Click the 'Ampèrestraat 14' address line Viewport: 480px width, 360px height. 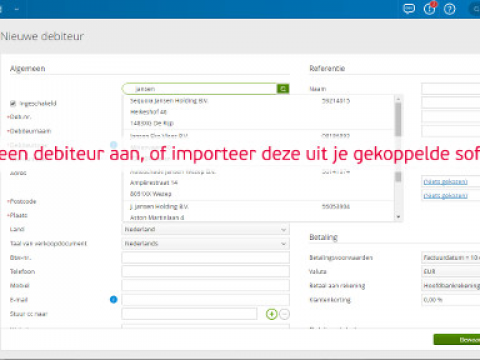coord(154,183)
